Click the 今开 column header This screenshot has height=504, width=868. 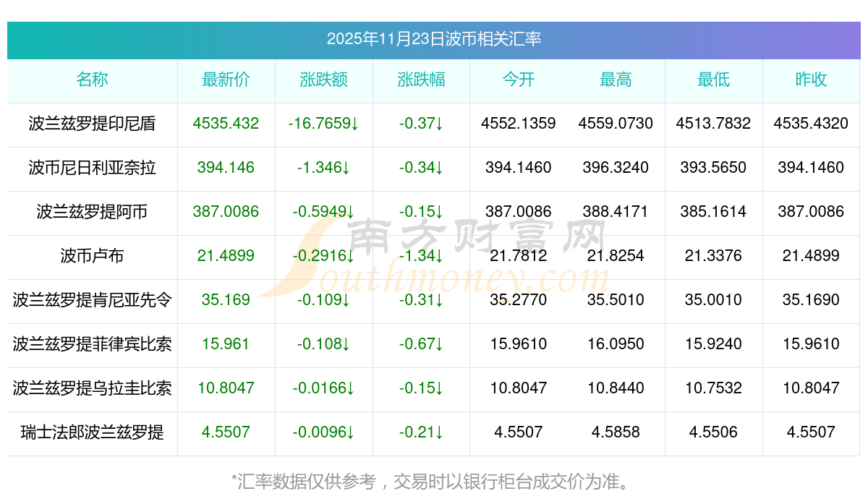(518, 80)
